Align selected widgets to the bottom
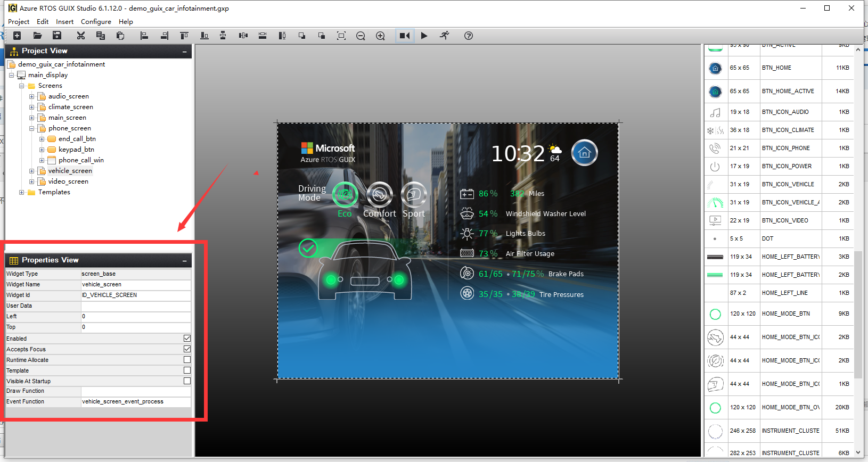The image size is (868, 462). (x=204, y=36)
